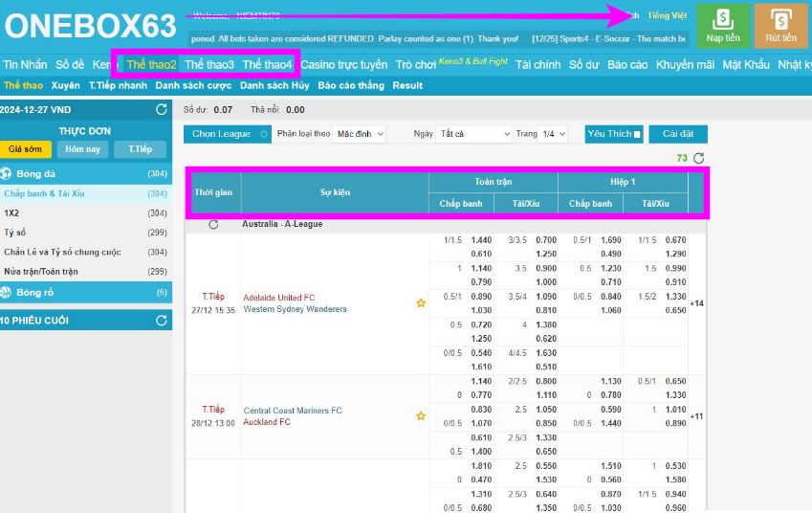Image resolution: width=812 pixels, height=513 pixels.
Task: Click the 1.440 handicap odds
Action: (x=481, y=240)
